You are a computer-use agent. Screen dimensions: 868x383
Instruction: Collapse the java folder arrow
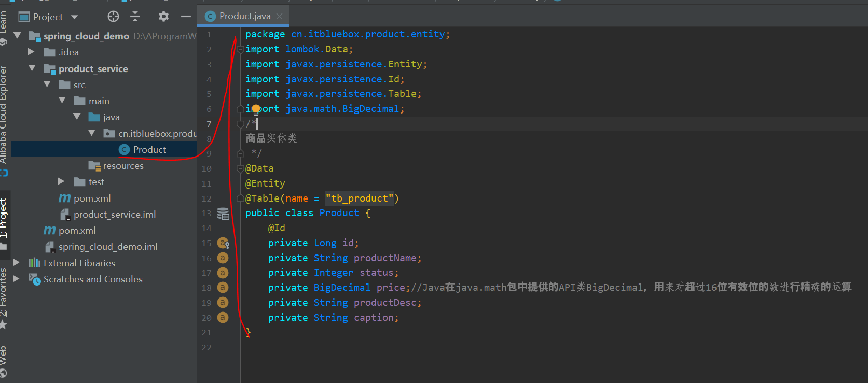77,117
